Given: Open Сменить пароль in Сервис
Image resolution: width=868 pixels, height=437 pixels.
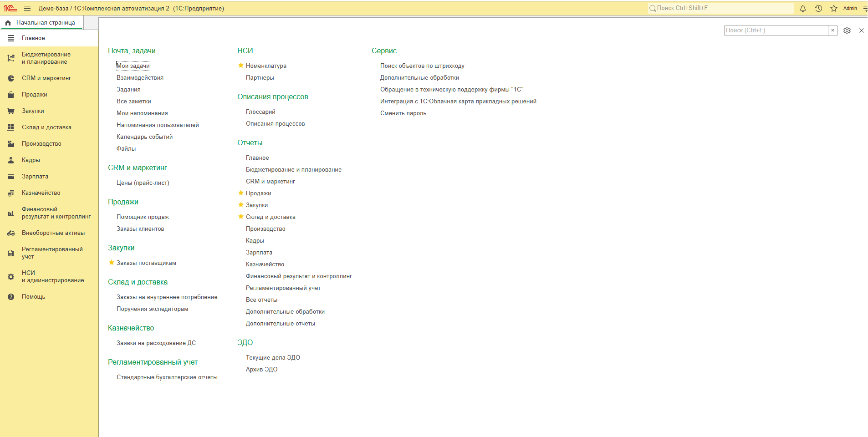Looking at the screenshot, I should (403, 113).
